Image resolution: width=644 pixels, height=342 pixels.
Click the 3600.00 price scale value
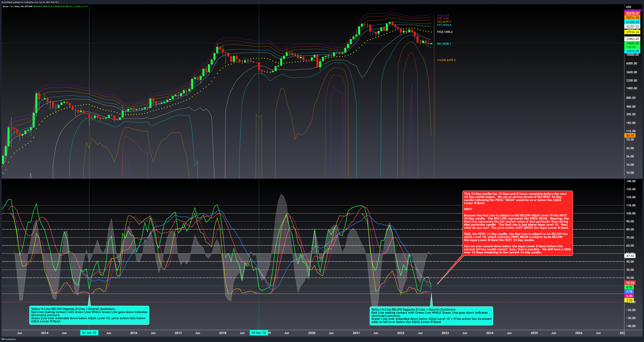tap(632, 72)
